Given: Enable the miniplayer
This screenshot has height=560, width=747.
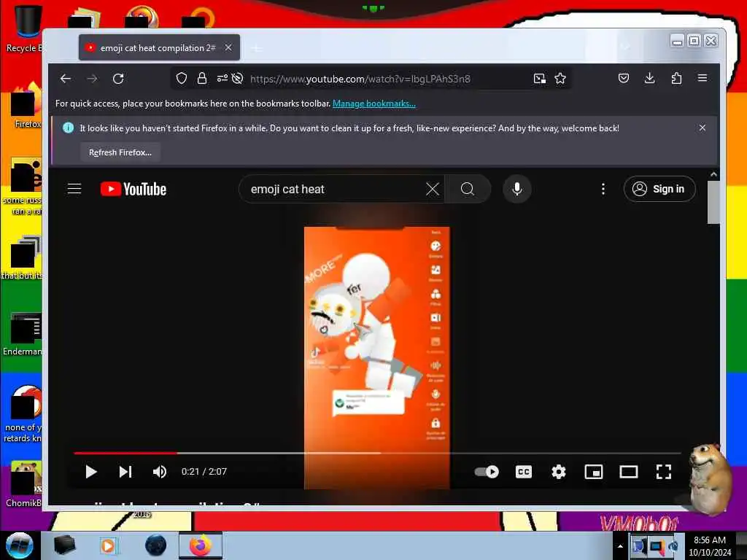Looking at the screenshot, I should tap(594, 472).
